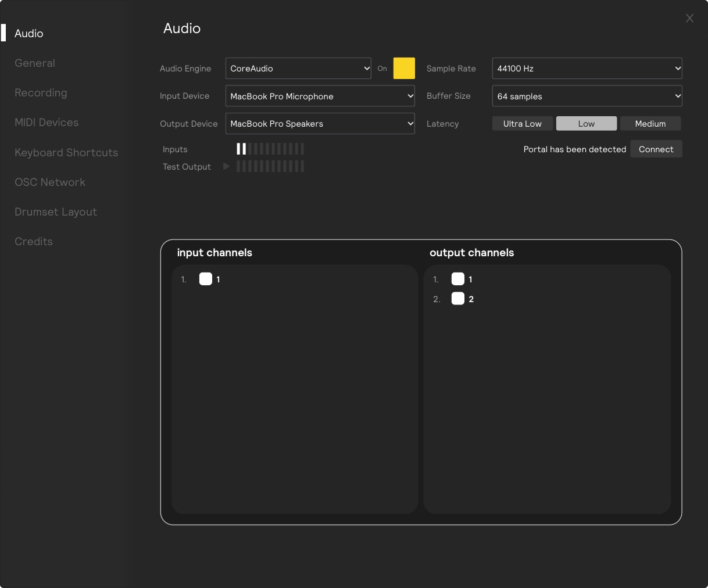
Task: Enable input channel 1 checkbox
Action: pos(206,279)
